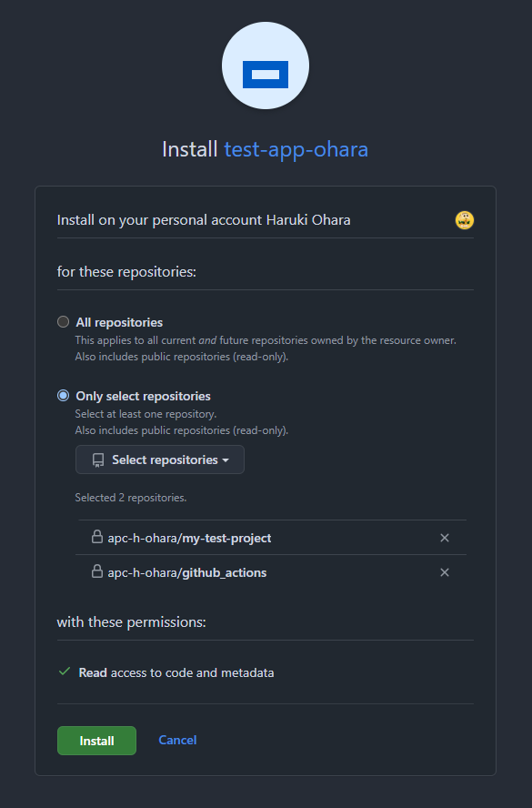Click apc-h-ohara/my-test-project repository entry
The image size is (532, 808).
189,538
